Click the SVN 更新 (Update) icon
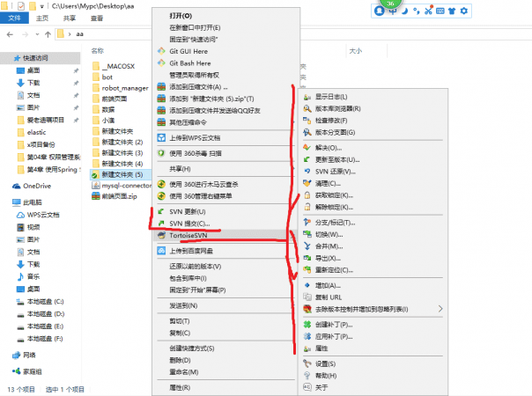The image size is (532, 396). 160,212
